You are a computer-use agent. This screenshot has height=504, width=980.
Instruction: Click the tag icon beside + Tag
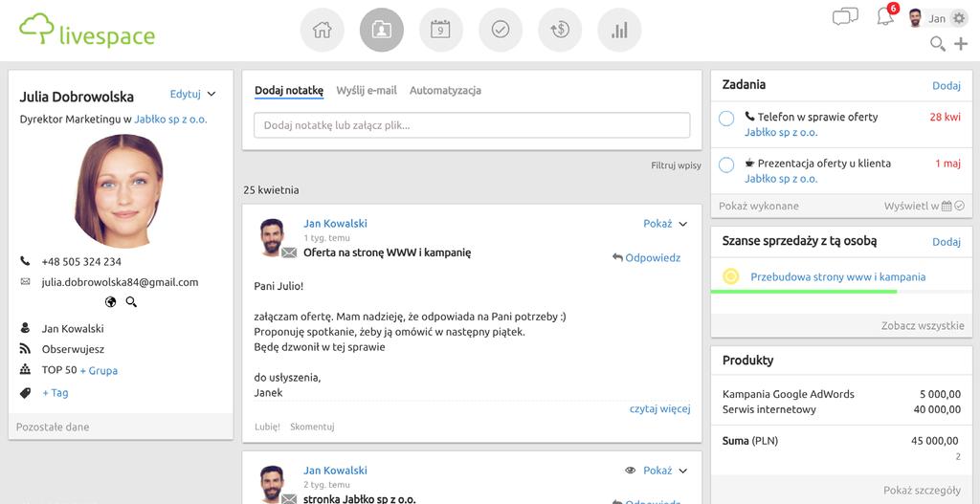[25, 393]
